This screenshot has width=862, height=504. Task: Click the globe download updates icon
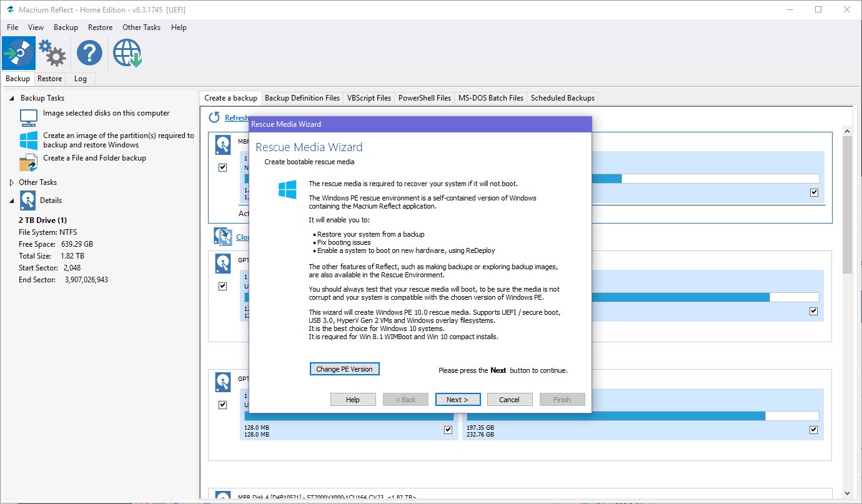[127, 53]
